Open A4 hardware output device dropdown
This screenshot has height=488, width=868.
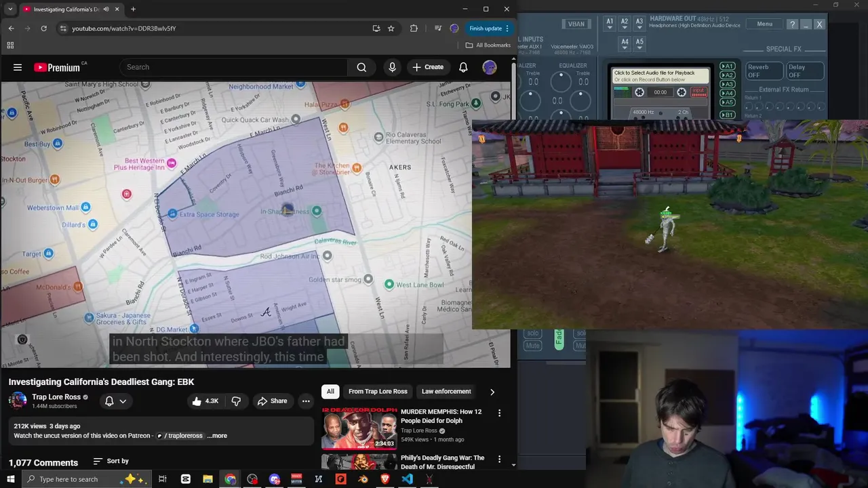(x=625, y=44)
